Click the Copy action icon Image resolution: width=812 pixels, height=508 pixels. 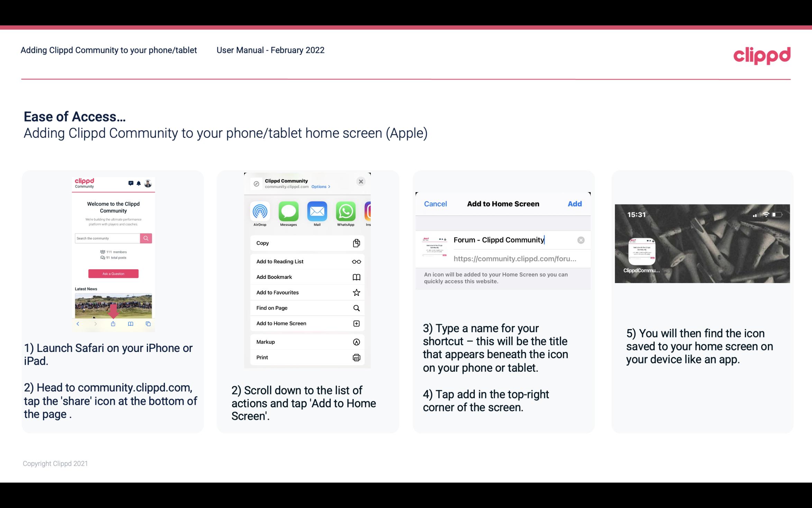[x=357, y=242]
